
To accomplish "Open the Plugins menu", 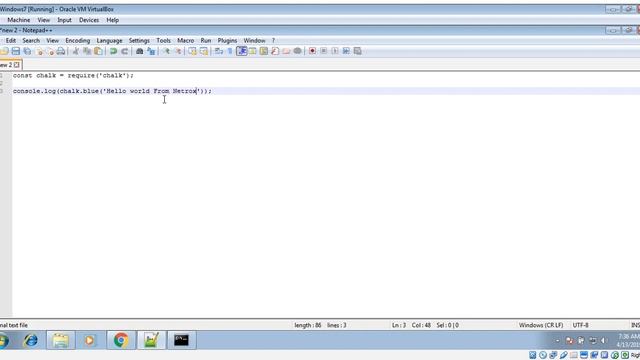I will pos(227,40).
